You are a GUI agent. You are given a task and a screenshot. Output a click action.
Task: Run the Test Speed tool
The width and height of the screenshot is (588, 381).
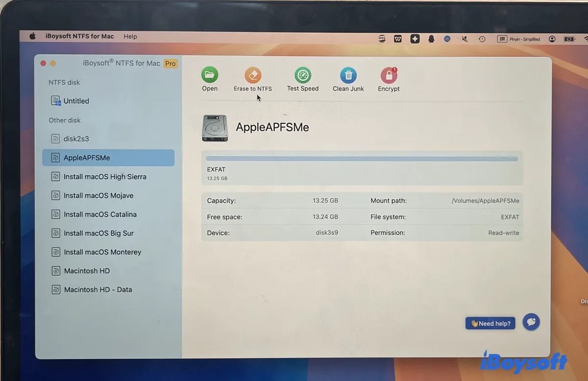[303, 75]
